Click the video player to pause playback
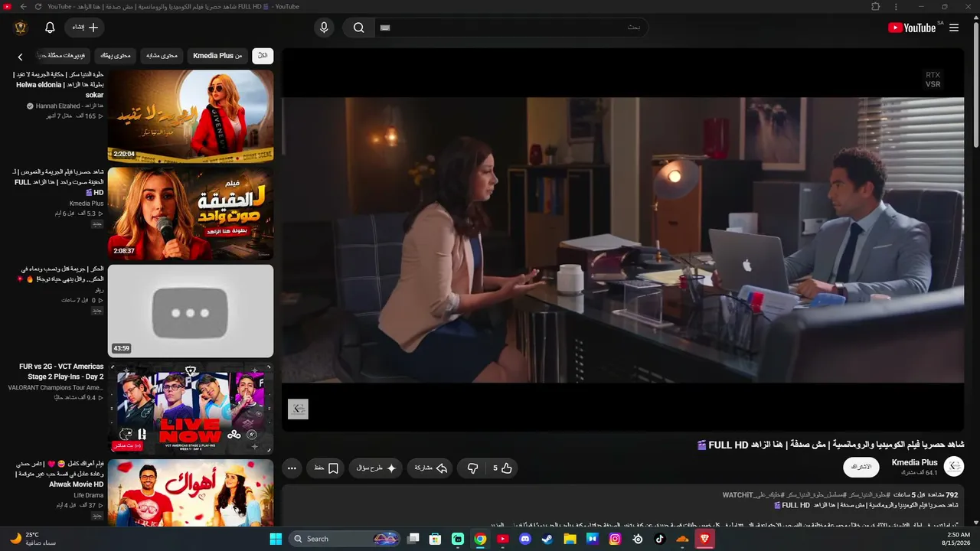 [623, 239]
